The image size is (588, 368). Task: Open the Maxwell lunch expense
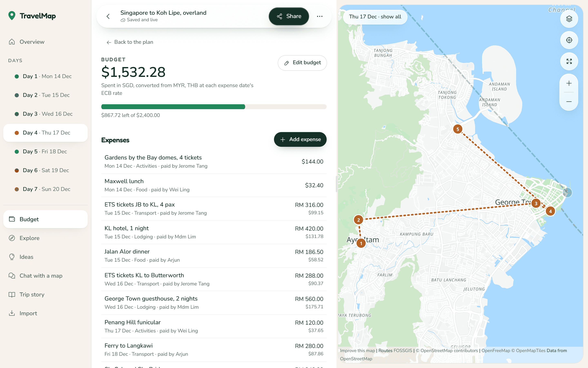click(x=214, y=185)
